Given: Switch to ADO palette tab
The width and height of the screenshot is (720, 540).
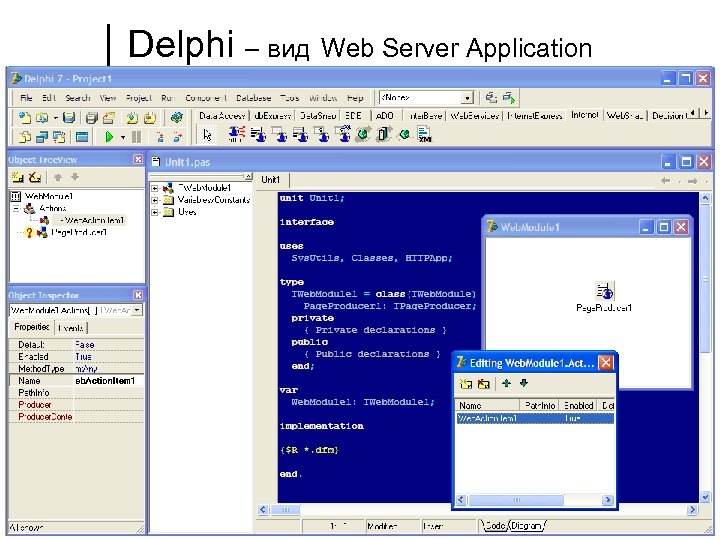Looking at the screenshot, I should pyautogui.click(x=384, y=116).
